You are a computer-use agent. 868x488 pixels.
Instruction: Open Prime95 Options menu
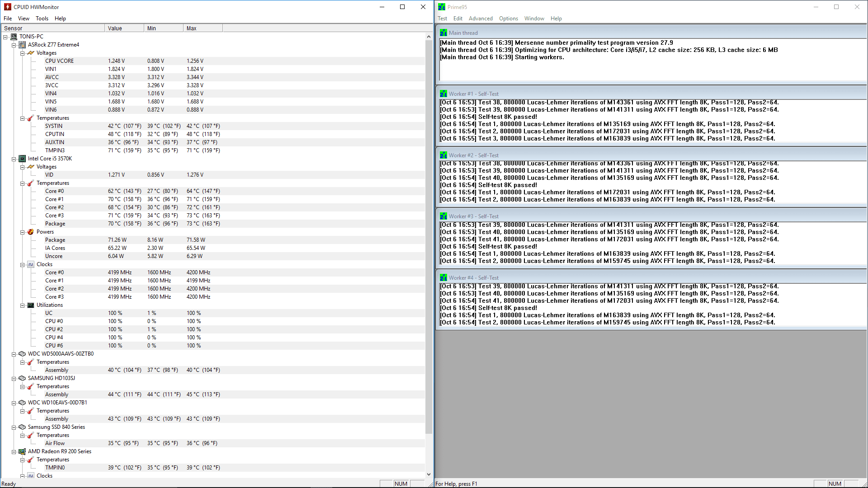509,19
